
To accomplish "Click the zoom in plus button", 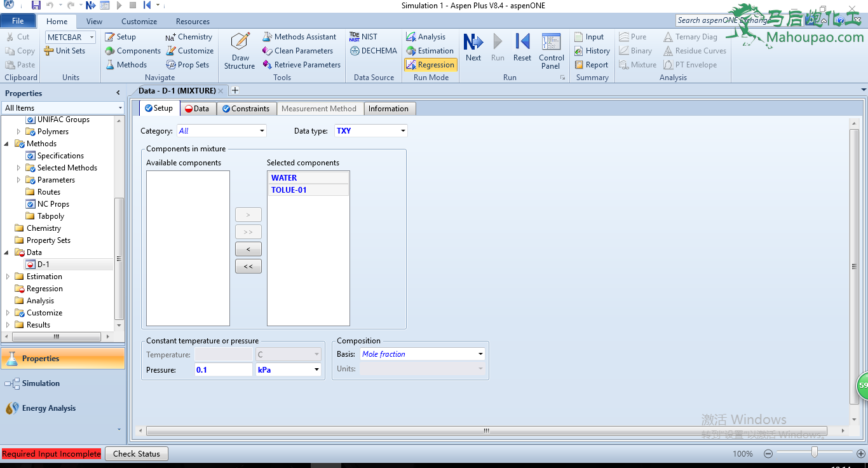I will [861, 453].
